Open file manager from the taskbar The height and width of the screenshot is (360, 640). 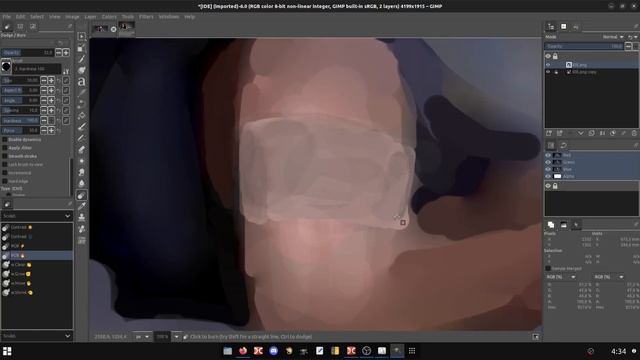(227, 351)
